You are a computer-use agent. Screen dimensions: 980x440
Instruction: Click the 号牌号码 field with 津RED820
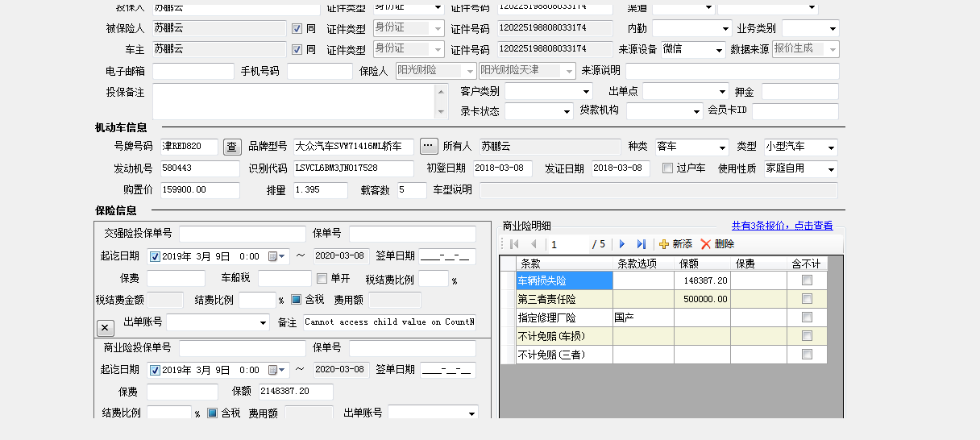click(x=189, y=147)
